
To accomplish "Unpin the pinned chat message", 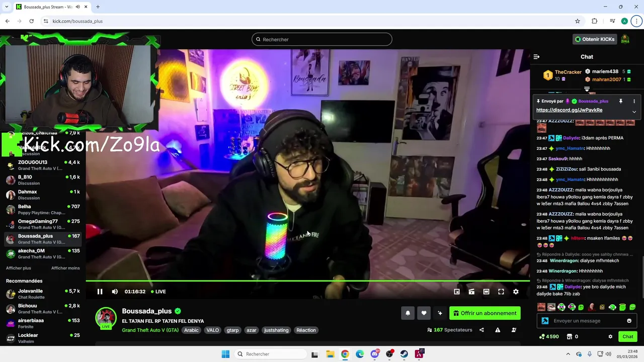I will click(621, 101).
